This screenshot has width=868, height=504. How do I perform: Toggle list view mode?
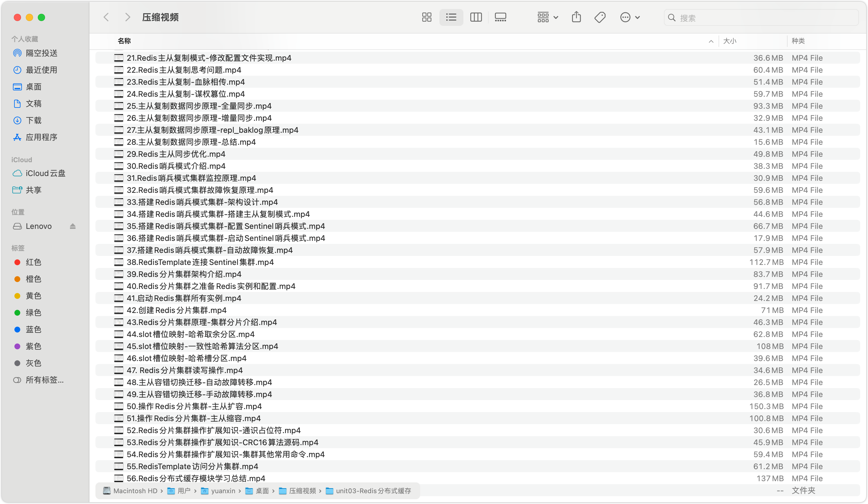pos(451,17)
